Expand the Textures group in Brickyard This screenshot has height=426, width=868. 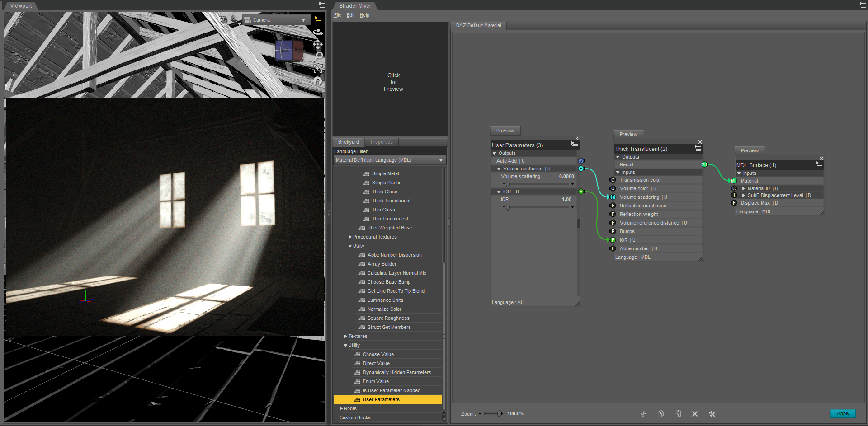(345, 336)
